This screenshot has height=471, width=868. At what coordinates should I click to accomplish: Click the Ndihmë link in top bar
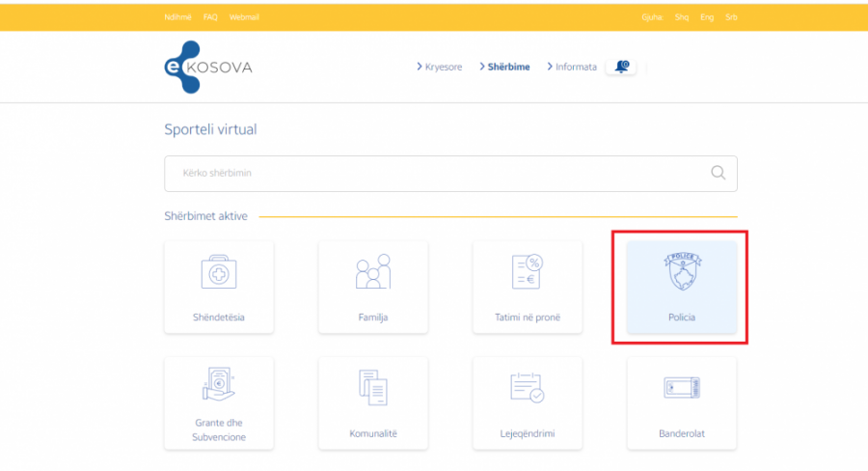coord(177,17)
